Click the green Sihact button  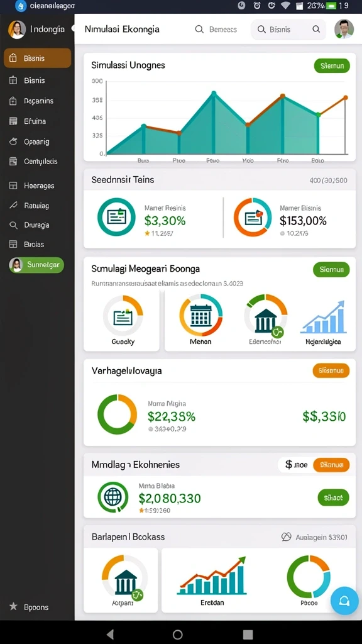333,498
